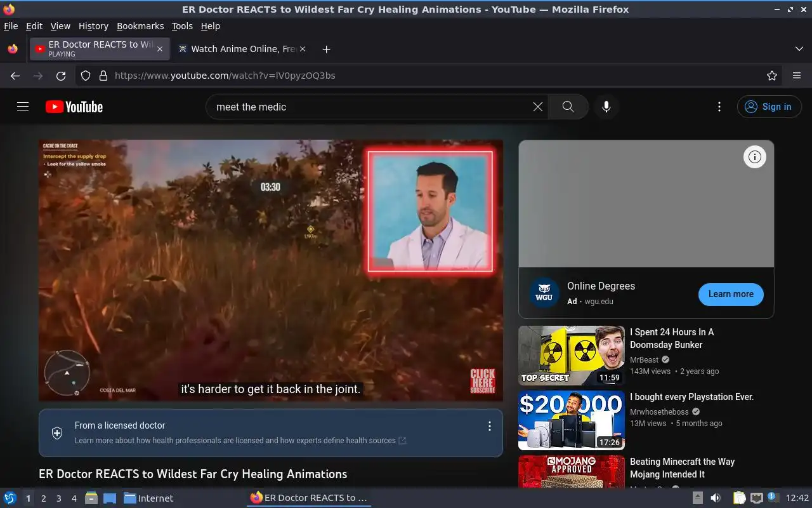The image size is (812, 508).
Task: Open every Playstation video thumbnail
Action: pyautogui.click(x=572, y=420)
